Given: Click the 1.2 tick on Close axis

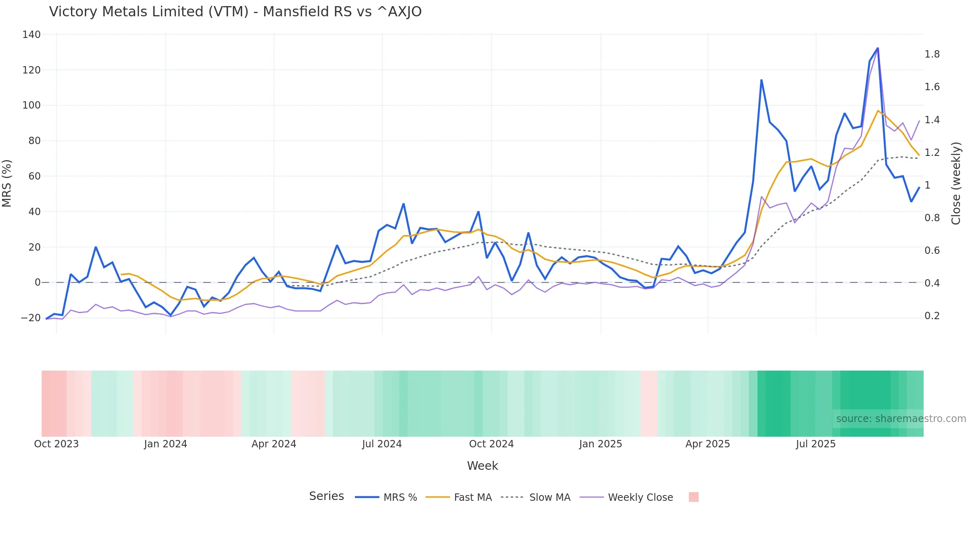Looking at the screenshot, I should [932, 153].
